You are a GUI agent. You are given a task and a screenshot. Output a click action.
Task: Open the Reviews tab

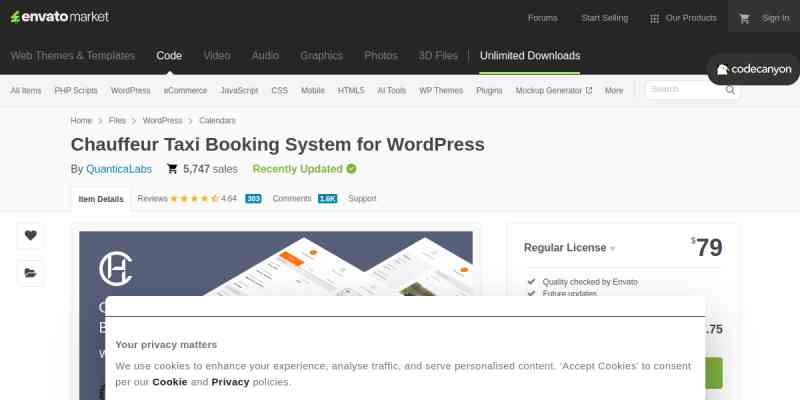click(x=199, y=198)
